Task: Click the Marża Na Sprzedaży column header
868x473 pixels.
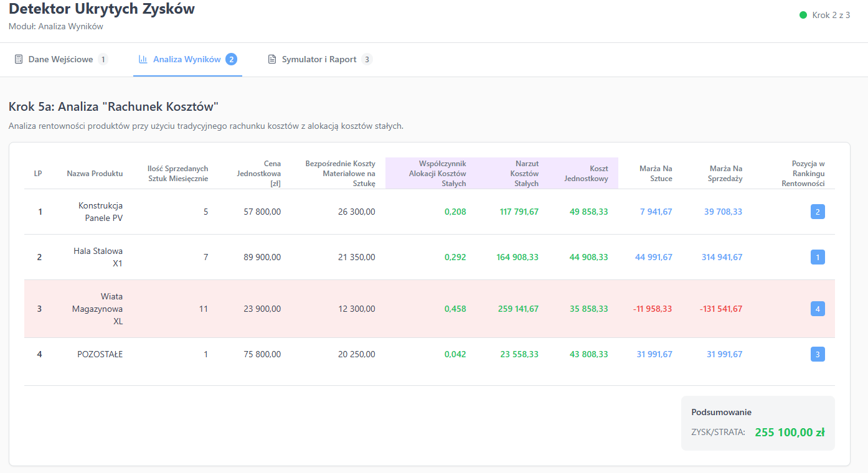Action: click(725, 174)
